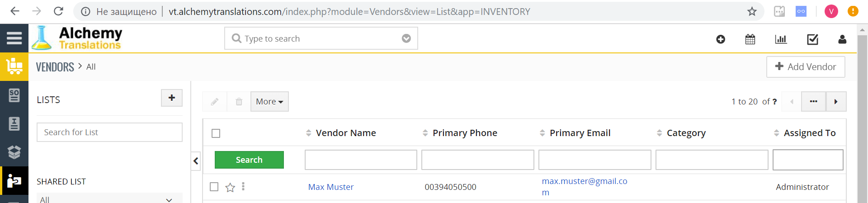Collapse the Lists side panel

pos(196,161)
